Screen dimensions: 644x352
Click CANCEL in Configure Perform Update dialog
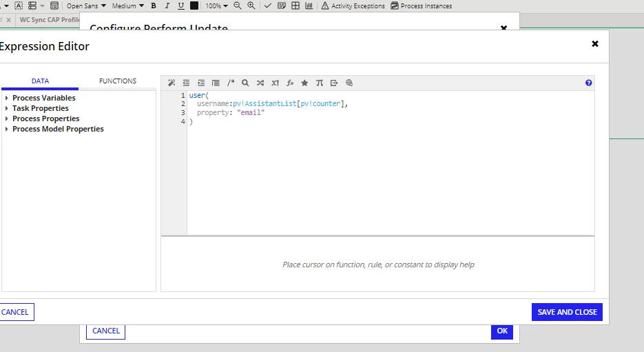click(106, 331)
